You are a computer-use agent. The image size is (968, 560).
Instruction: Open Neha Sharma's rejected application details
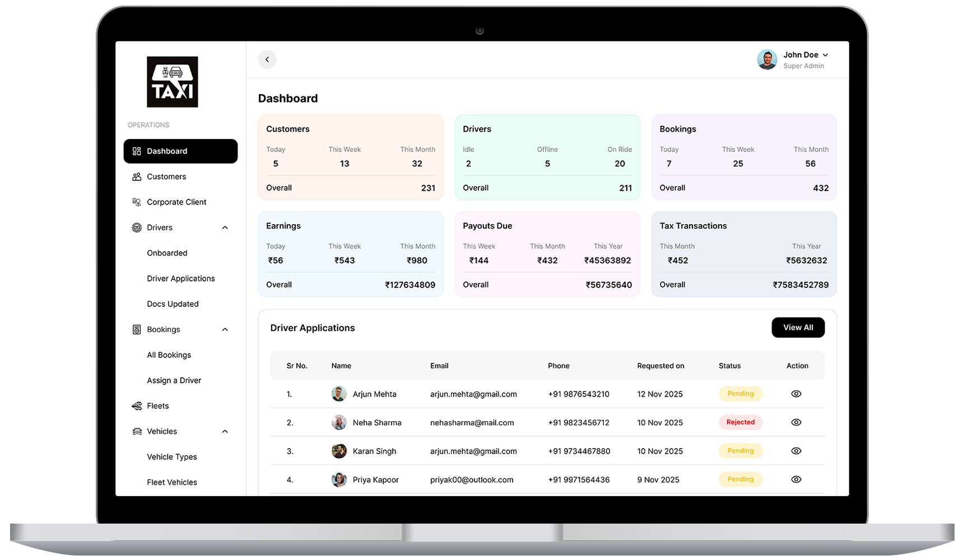pos(797,422)
